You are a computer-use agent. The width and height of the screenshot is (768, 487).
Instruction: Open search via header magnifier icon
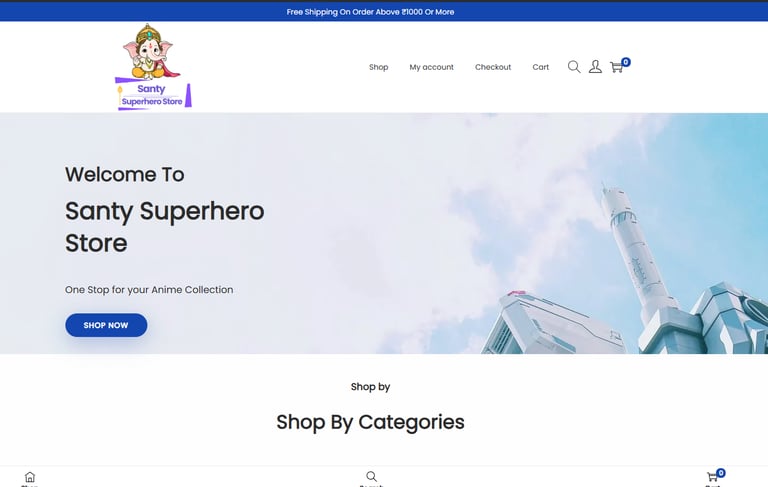tap(574, 67)
